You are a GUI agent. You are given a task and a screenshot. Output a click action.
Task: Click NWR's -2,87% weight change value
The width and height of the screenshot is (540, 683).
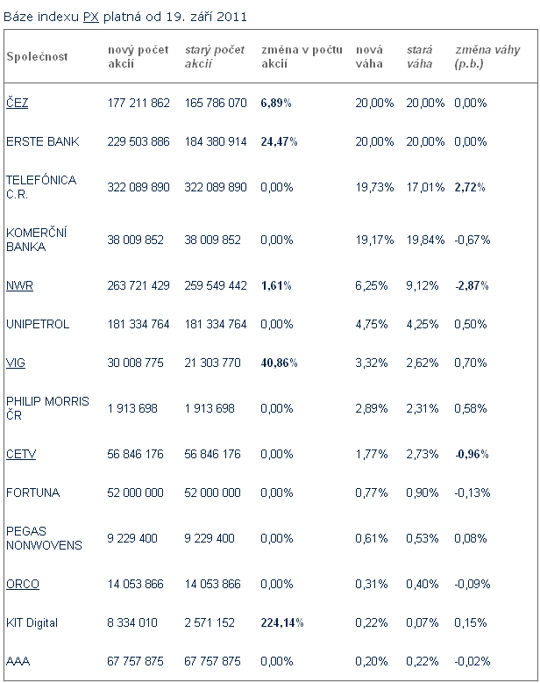[472, 286]
